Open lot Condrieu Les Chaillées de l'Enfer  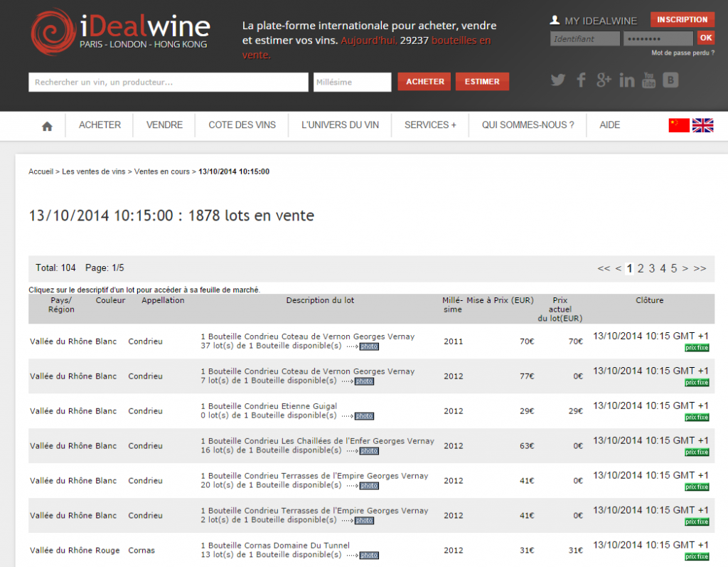pos(317,445)
